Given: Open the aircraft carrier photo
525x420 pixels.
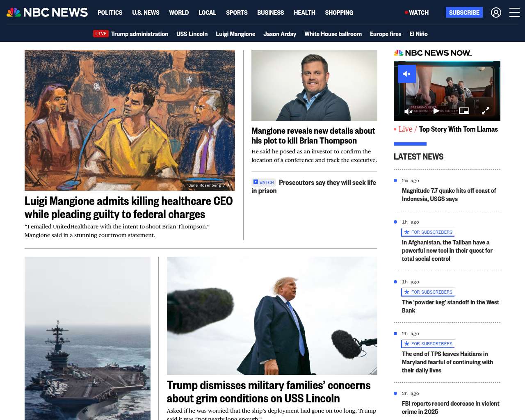Looking at the screenshot, I should click(x=87, y=338).
